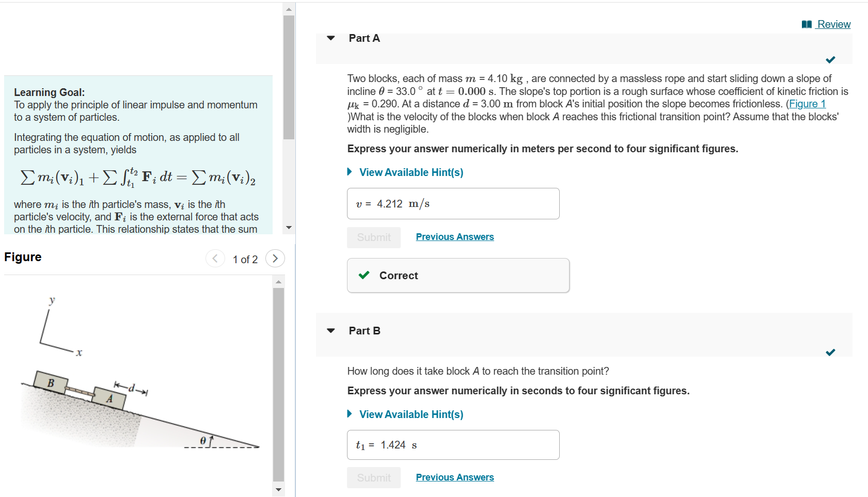Click the green checkmark on Part A header
Image resolution: width=868 pixels, height=497 pixels.
click(x=830, y=59)
